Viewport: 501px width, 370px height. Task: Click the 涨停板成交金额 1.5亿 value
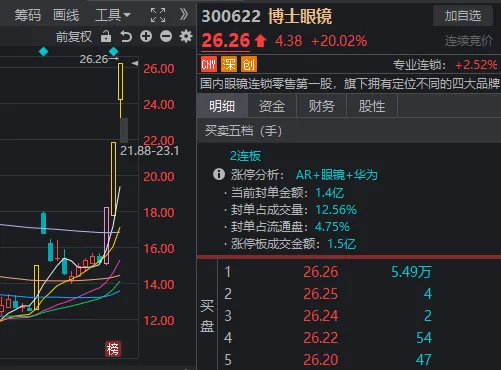[342, 244]
